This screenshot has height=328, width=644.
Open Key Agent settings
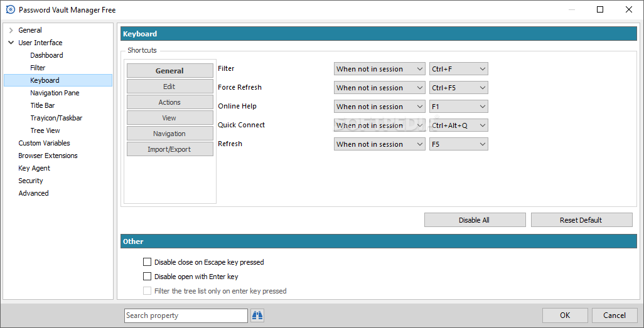pos(34,168)
